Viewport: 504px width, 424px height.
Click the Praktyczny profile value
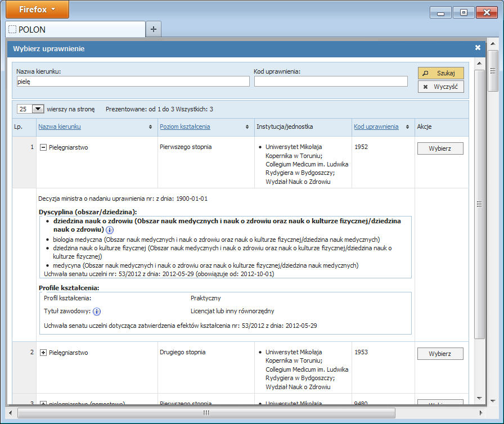[x=205, y=298]
